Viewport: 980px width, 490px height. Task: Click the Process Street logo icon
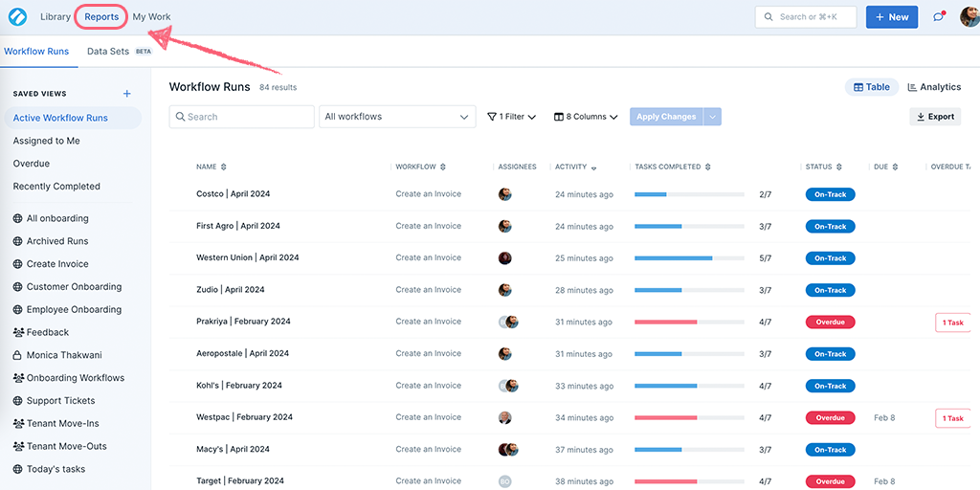tap(17, 17)
